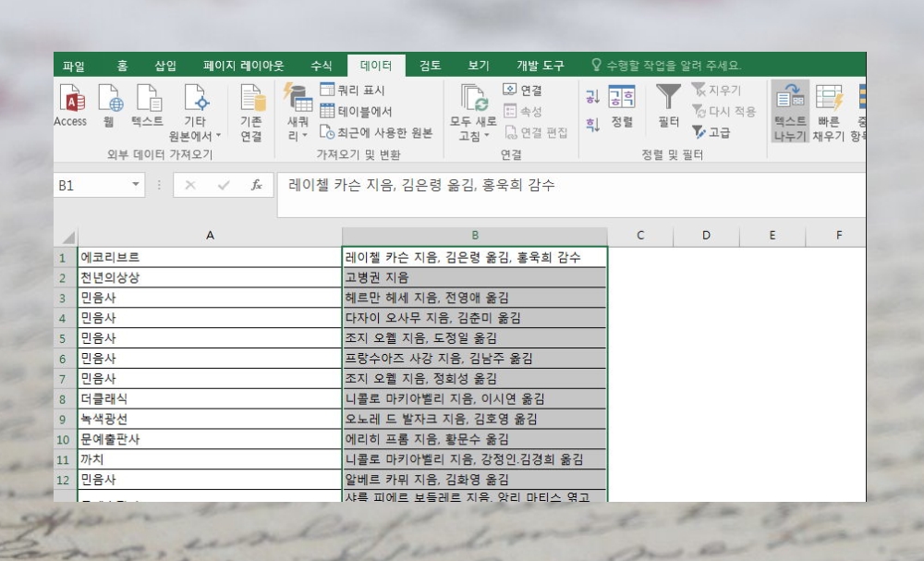Switch to the 삽입 tab
This screenshot has height=561, width=924.
coord(165,66)
